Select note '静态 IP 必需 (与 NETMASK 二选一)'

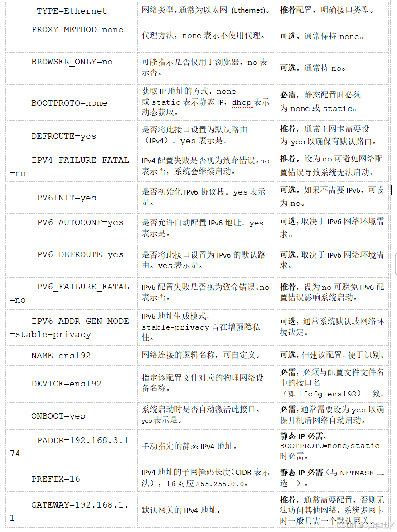[x=332, y=478]
